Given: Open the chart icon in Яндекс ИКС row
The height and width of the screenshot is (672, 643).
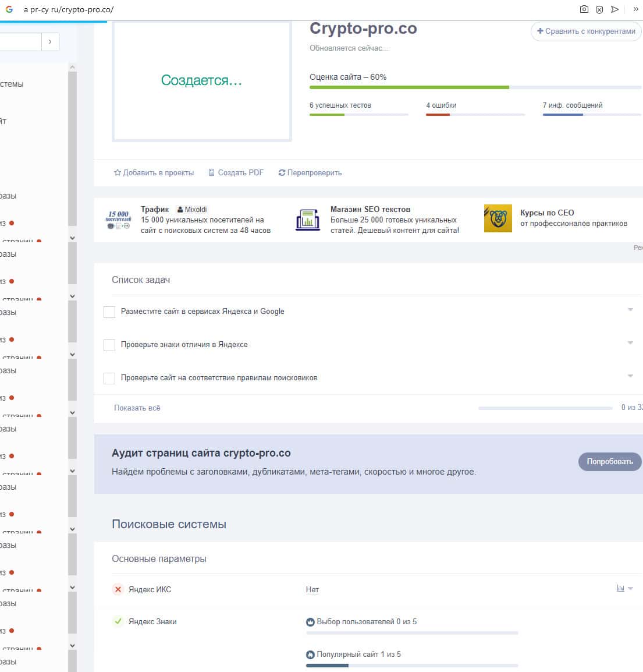Looking at the screenshot, I should click(x=620, y=588).
